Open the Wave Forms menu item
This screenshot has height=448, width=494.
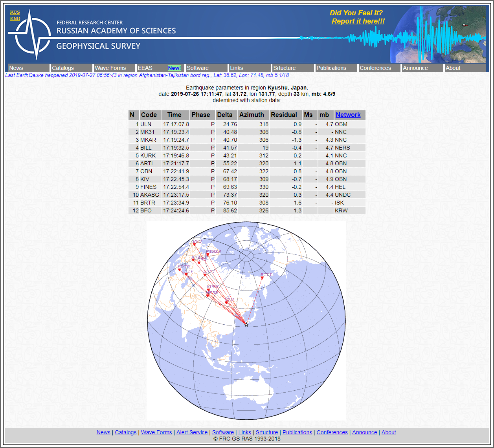(110, 68)
